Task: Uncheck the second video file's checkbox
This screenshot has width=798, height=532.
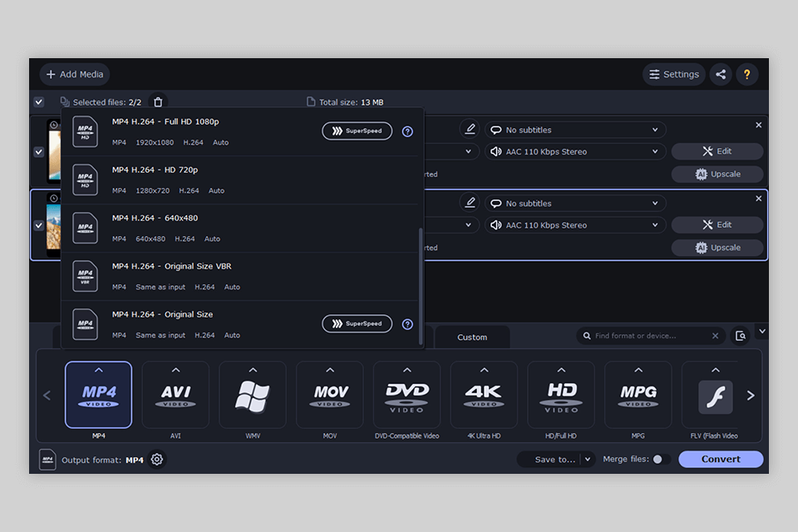Action: click(38, 225)
